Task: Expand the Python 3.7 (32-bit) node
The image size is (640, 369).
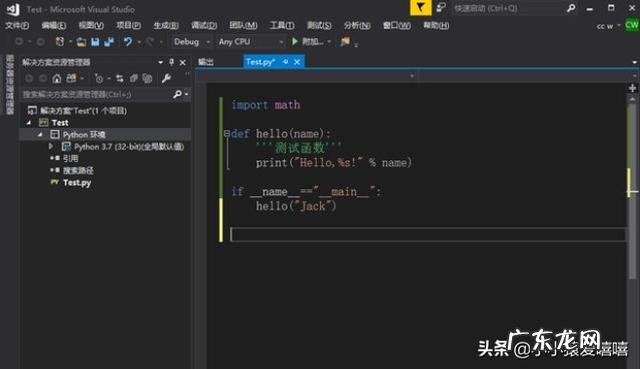Action: pyautogui.click(x=51, y=146)
